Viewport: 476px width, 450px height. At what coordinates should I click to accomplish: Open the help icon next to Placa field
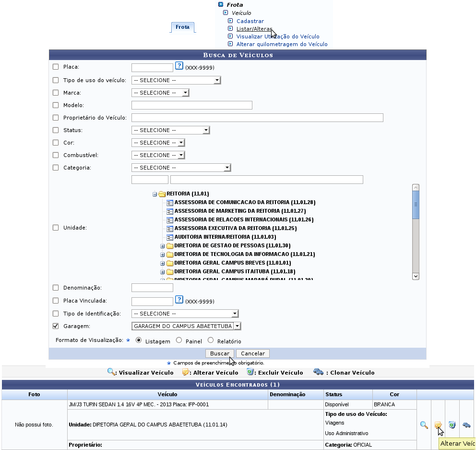point(179,66)
